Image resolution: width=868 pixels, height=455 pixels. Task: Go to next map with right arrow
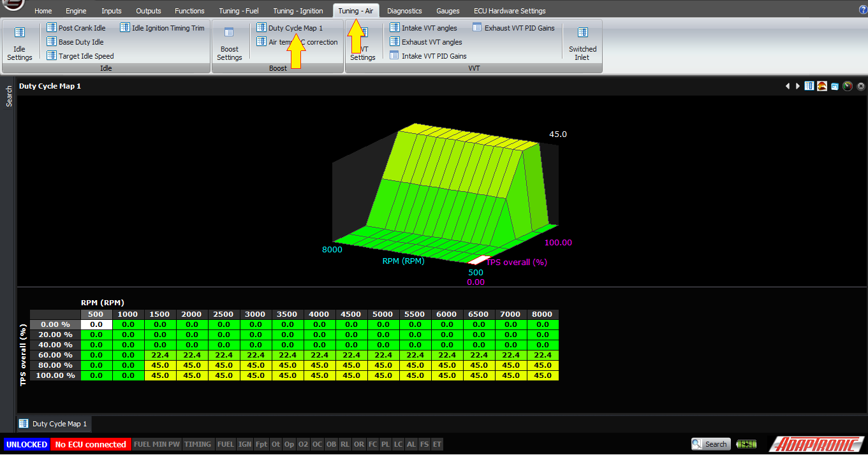[x=798, y=86]
